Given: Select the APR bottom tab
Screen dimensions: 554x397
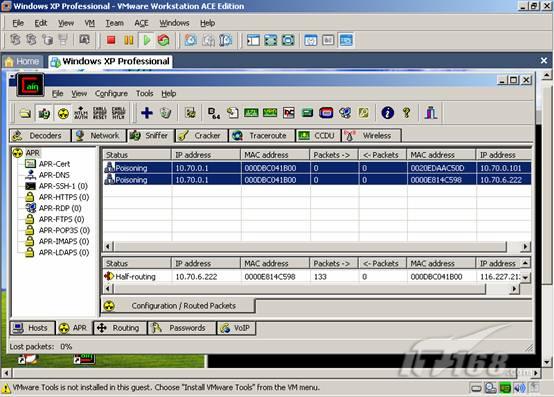Looking at the screenshot, I should pos(74,328).
